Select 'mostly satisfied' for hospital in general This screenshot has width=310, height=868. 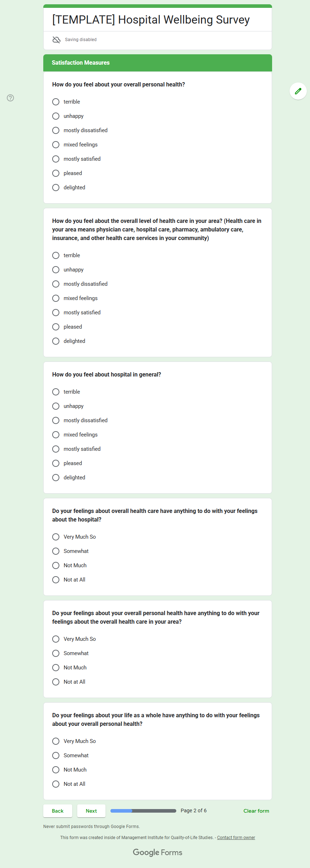point(56,449)
